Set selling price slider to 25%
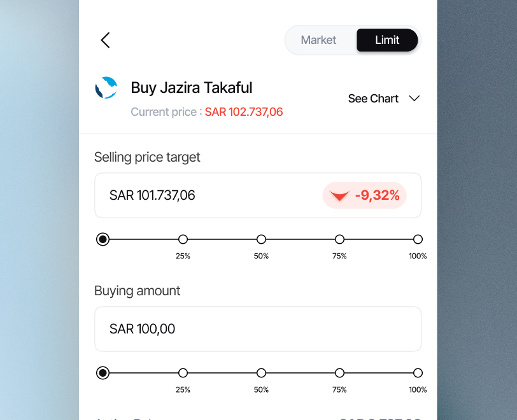 click(x=183, y=239)
